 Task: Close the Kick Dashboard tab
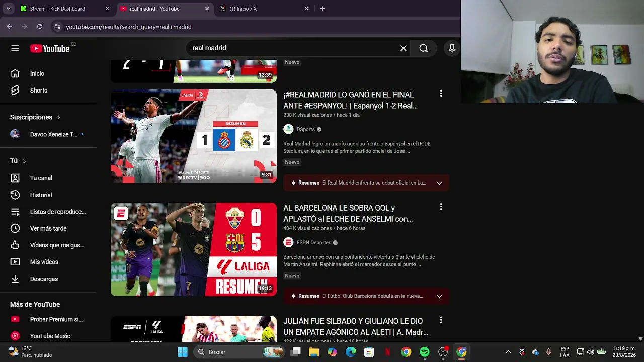(107, 9)
